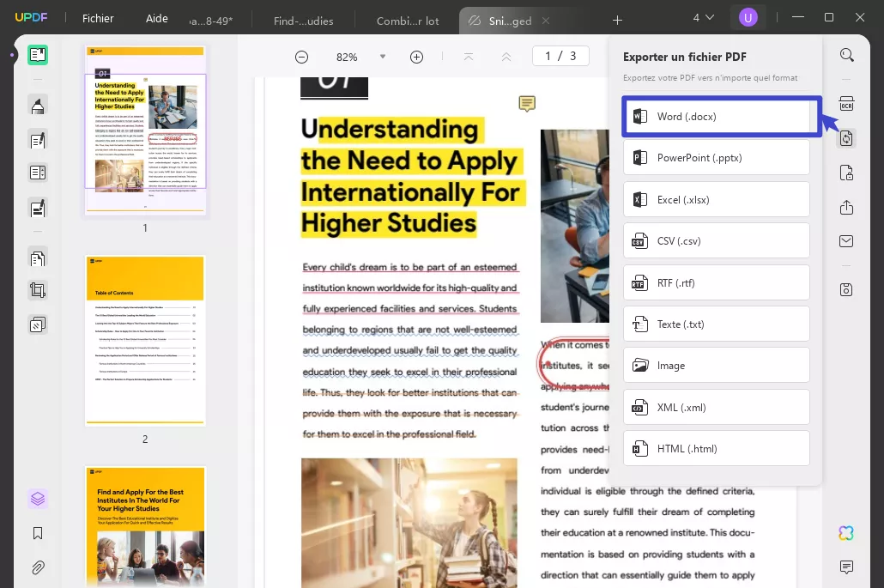This screenshot has width=884, height=588.
Task: Select page 2 thumbnail in the panel
Action: tap(144, 338)
